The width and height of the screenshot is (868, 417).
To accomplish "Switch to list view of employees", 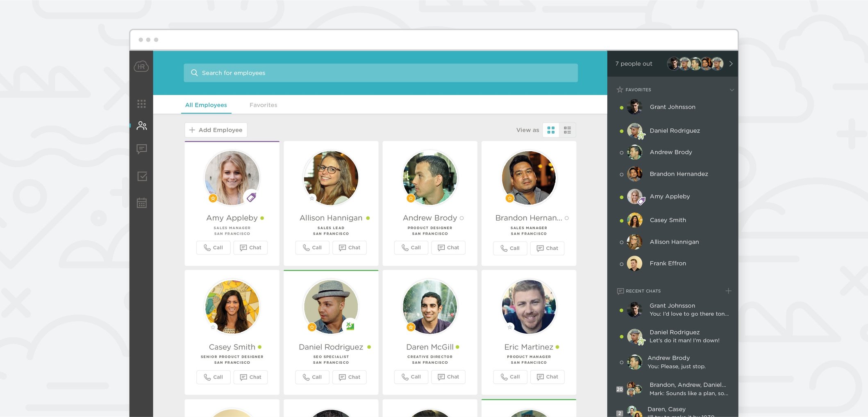I will tap(568, 130).
